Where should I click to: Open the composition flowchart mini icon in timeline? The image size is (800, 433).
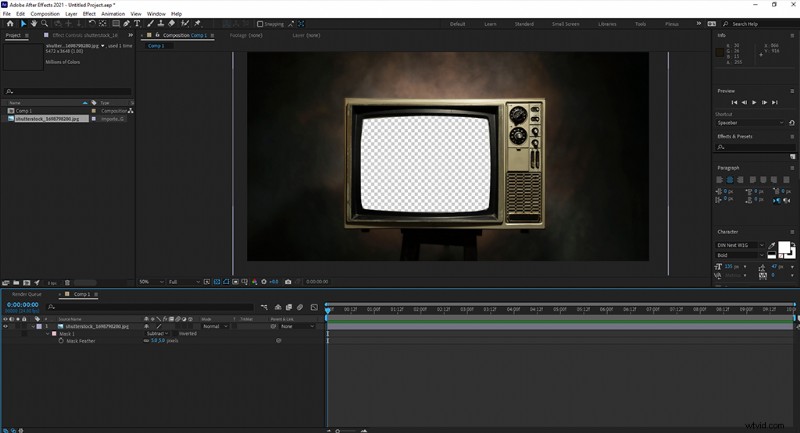coord(264,307)
